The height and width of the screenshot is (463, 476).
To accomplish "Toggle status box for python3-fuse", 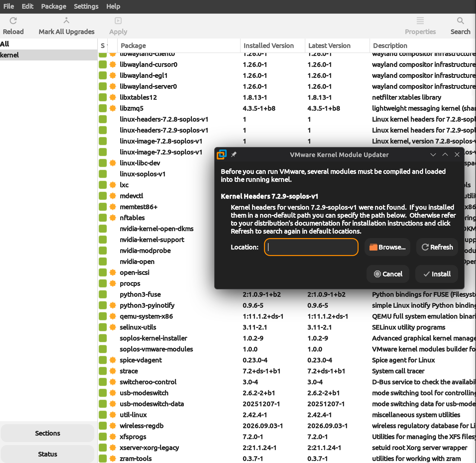I will [x=103, y=294].
